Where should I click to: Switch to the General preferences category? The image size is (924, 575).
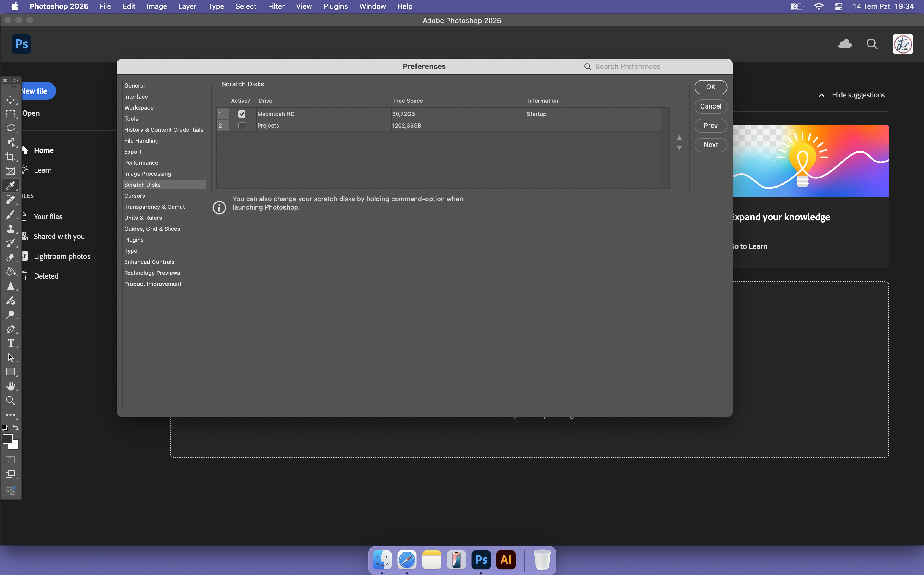pos(164,86)
